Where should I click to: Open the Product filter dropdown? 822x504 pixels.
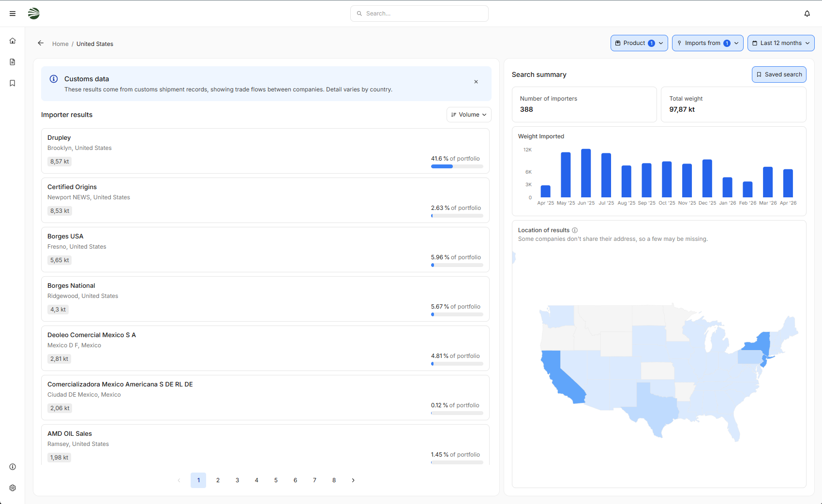click(639, 43)
